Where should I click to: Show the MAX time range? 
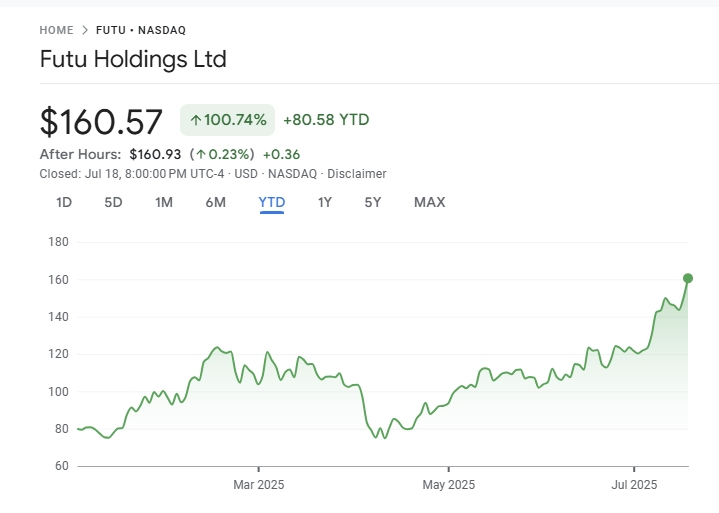click(x=430, y=202)
